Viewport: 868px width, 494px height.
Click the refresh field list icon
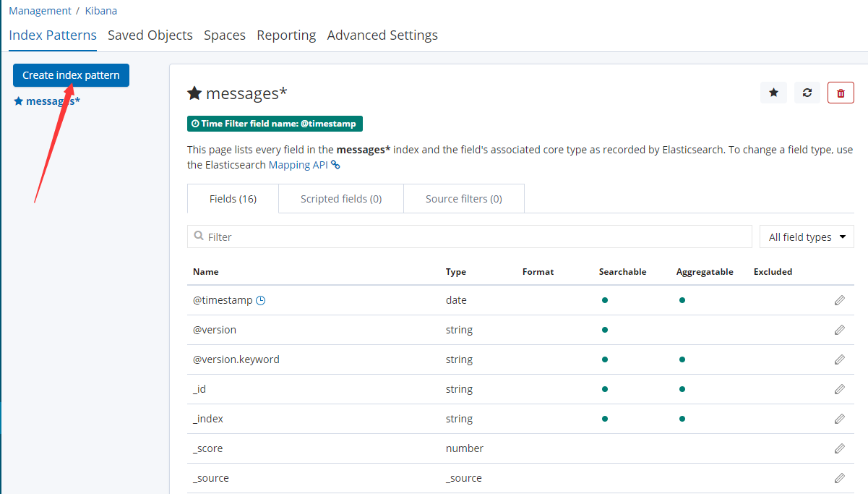(807, 93)
